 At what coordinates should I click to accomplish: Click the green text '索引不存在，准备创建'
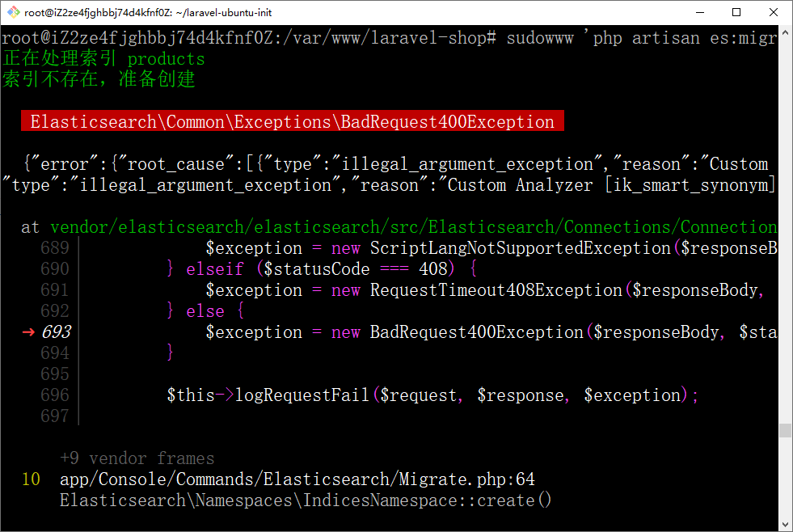pos(99,79)
